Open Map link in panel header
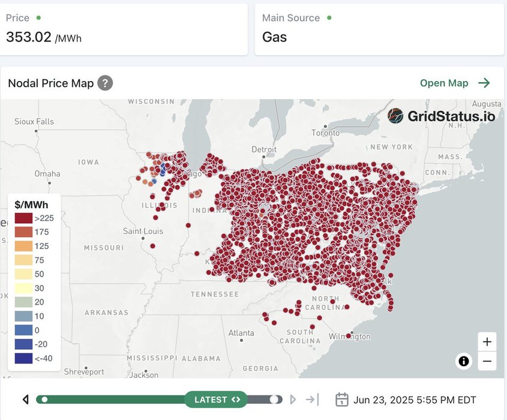The image size is (507, 420). [444, 83]
